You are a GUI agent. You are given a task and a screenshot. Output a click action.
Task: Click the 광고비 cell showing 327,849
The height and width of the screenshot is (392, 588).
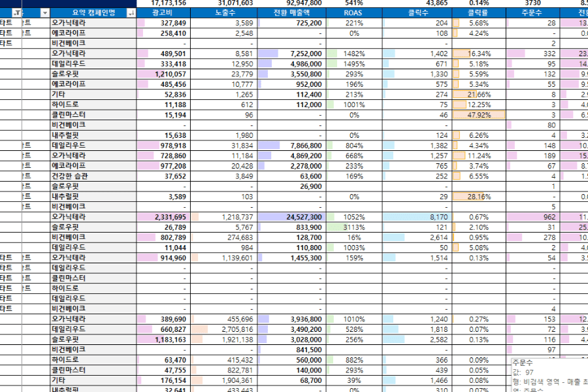click(163, 23)
